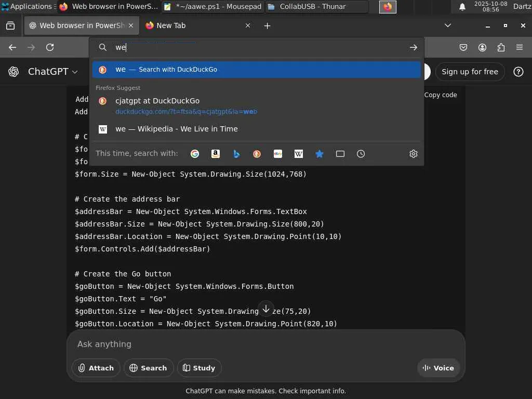The image size is (532, 399).
Task: Click the '$goButton.Text = "Go"' code line
Action: (121, 299)
